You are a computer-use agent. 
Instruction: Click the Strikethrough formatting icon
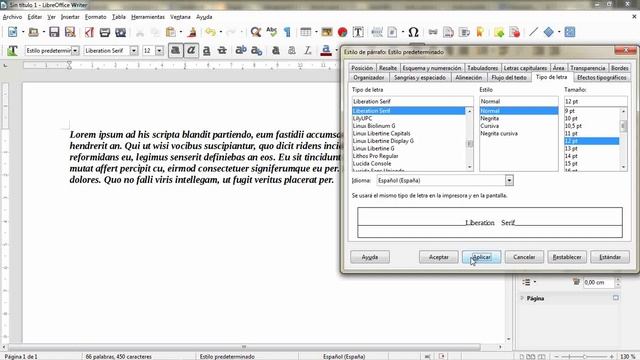pyautogui.click(x=222, y=51)
